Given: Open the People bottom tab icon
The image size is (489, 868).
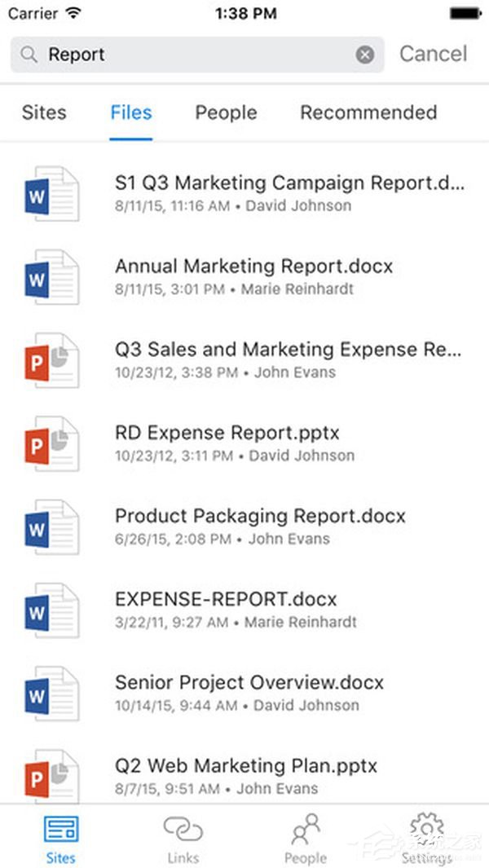Looking at the screenshot, I should (x=306, y=829).
